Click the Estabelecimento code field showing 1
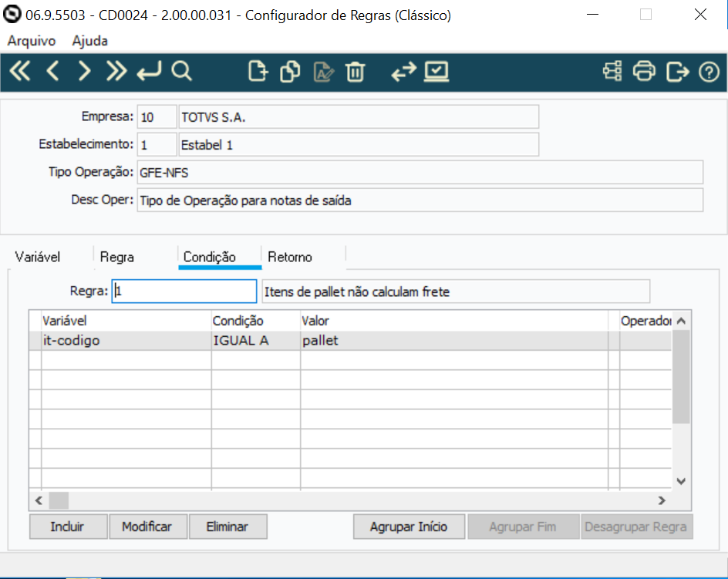This screenshot has height=579, width=728. pos(157,144)
